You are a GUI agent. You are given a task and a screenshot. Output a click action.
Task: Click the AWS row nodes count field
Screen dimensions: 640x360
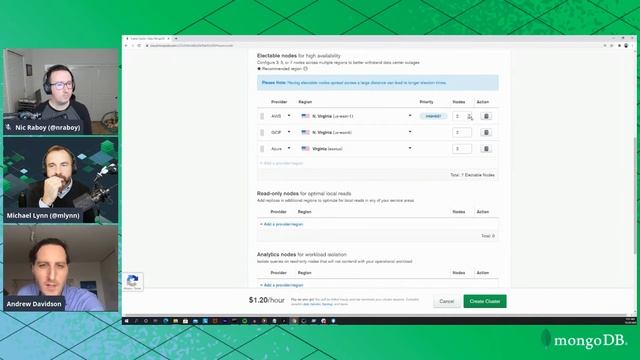click(x=462, y=116)
